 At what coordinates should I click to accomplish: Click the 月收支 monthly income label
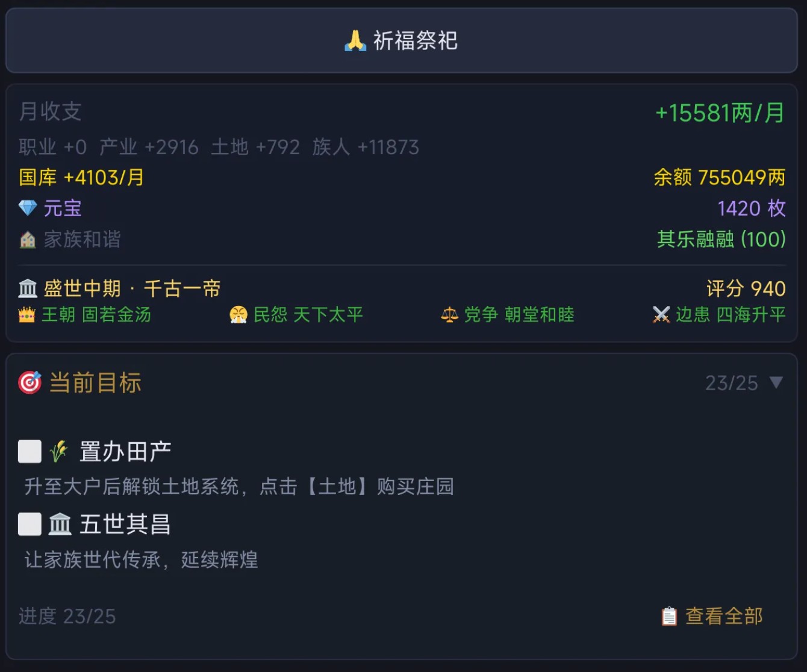[50, 111]
